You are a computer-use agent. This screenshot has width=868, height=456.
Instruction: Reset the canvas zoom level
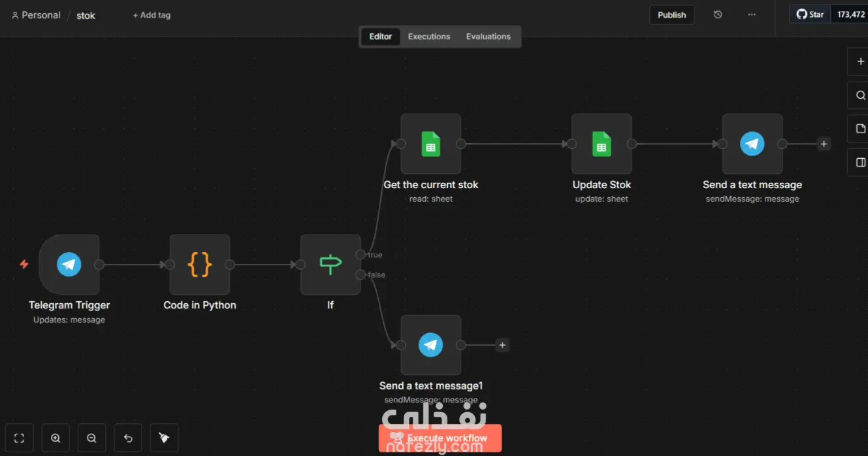click(x=128, y=438)
